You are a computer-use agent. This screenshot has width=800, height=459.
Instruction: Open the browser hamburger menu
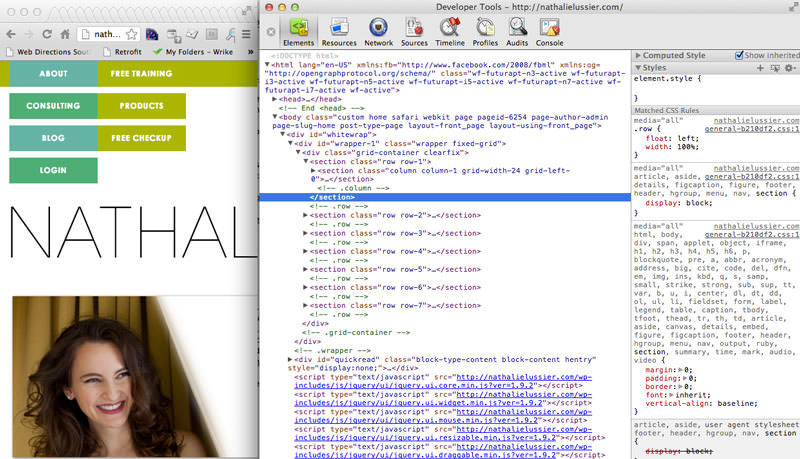pyautogui.click(x=246, y=34)
